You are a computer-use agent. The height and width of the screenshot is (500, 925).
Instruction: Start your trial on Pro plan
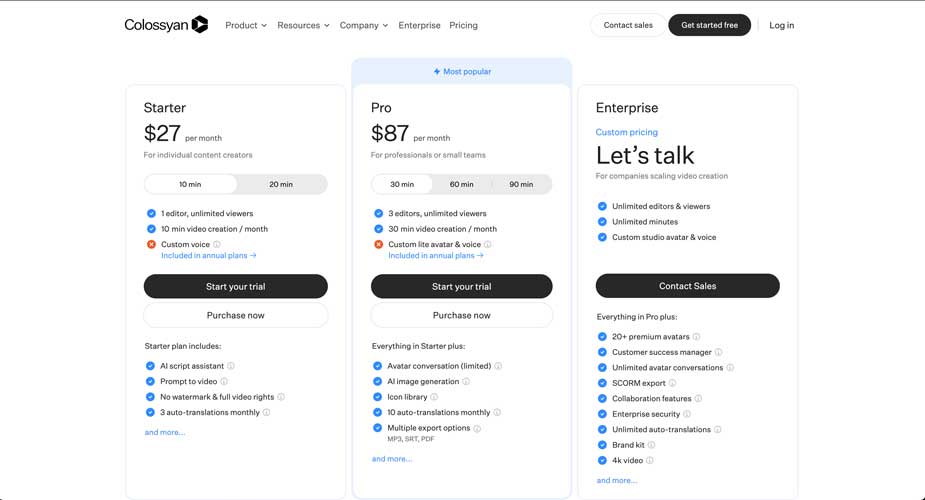[x=461, y=286]
